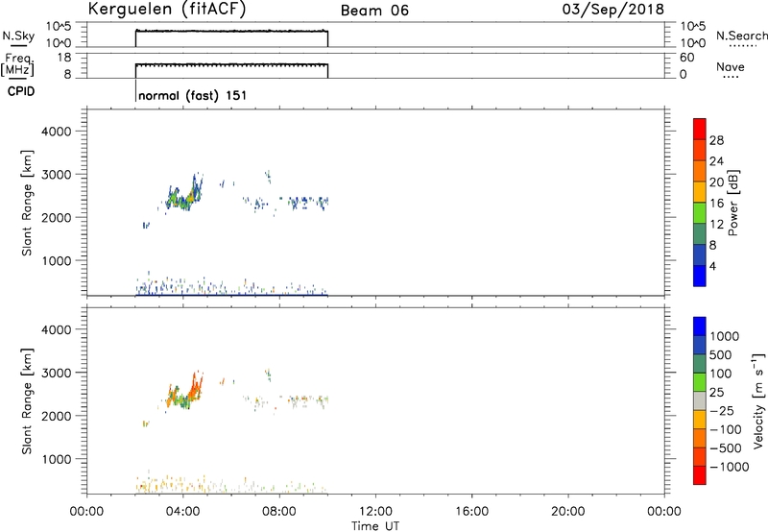Select the N.Search legend label
The width and height of the screenshot is (768, 532).
click(741, 36)
